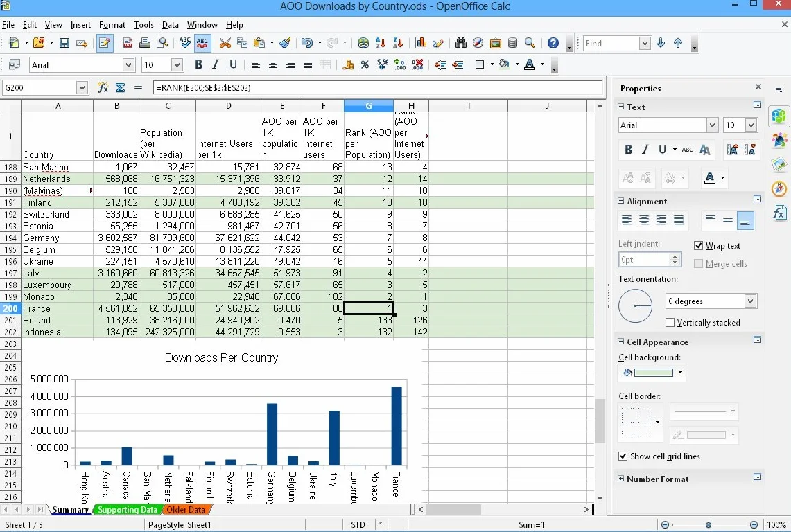791x532 pixels.
Task: Click the zoom in plus button
Action: tap(754, 525)
